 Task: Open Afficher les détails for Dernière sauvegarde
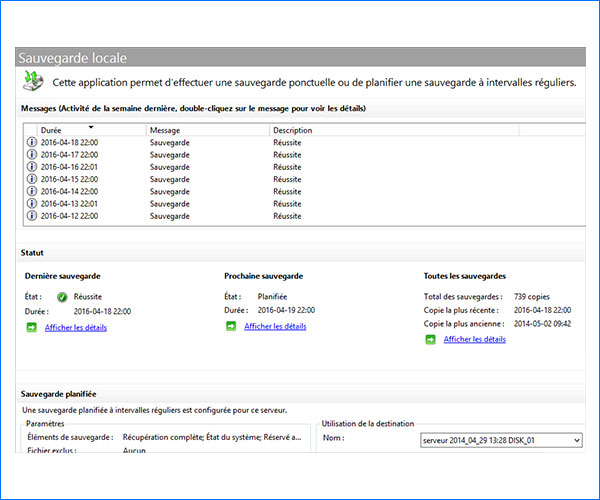click(x=75, y=327)
